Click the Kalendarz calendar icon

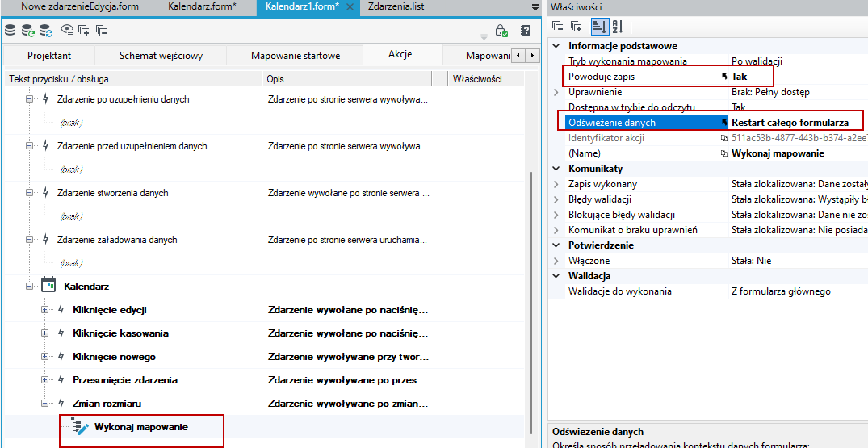pos(49,286)
